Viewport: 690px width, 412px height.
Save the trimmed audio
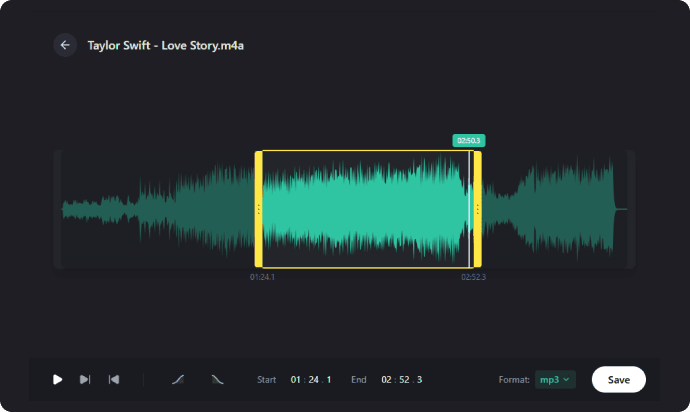pyautogui.click(x=619, y=379)
